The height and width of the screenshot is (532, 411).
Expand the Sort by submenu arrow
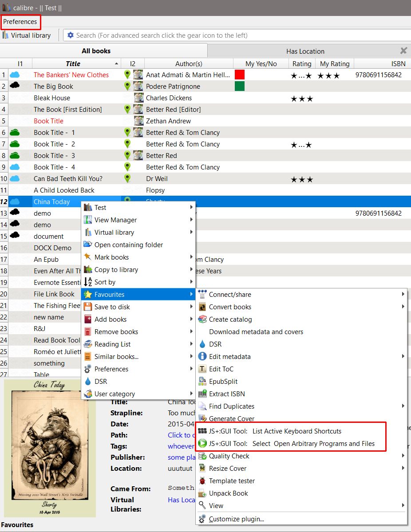(191, 282)
